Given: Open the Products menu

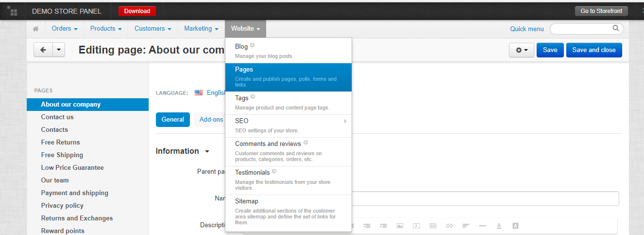Looking at the screenshot, I should [x=106, y=29].
